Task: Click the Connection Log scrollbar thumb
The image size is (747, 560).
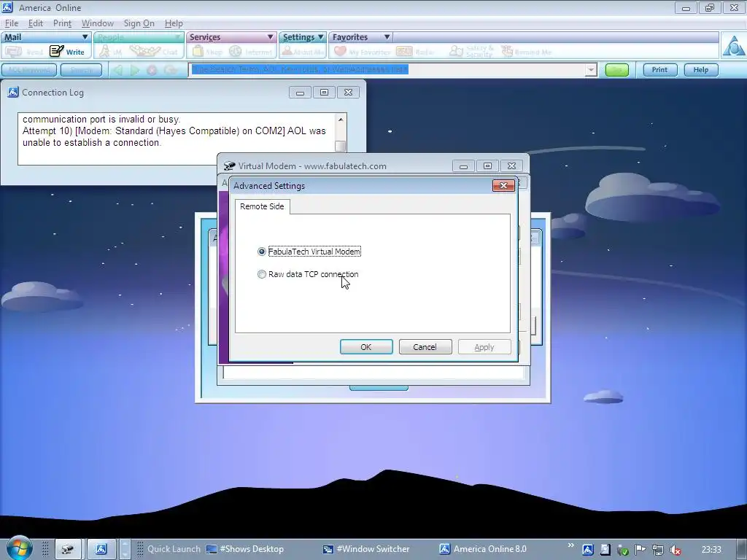Action: [340, 146]
